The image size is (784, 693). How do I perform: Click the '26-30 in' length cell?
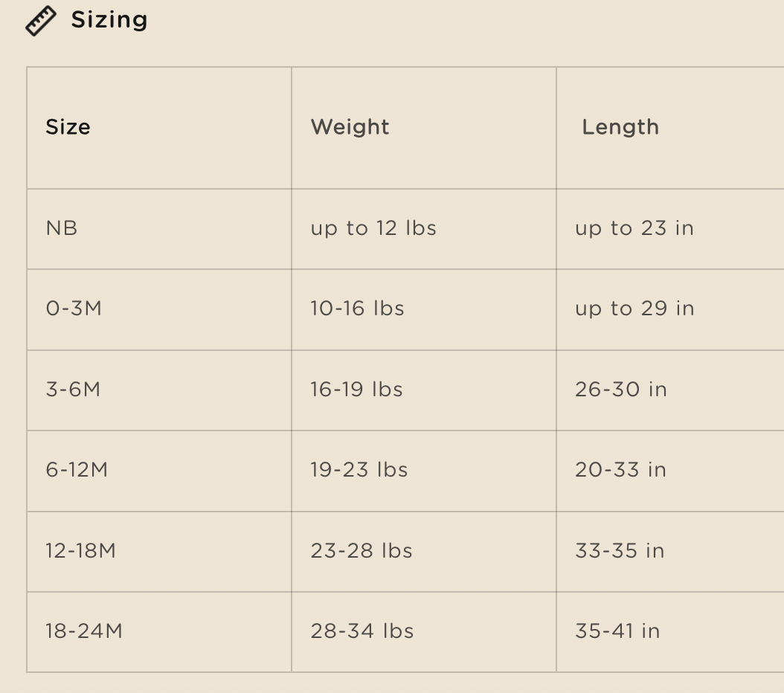click(670, 390)
